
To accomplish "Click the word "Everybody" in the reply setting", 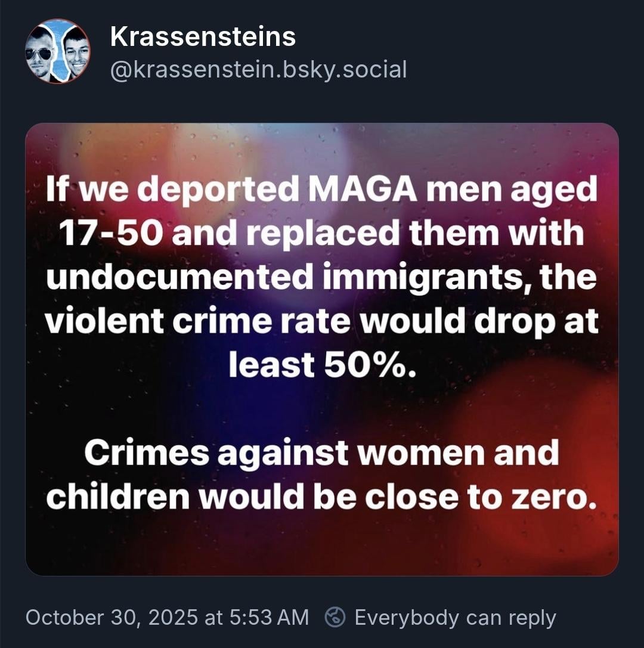I will coord(408,618).
